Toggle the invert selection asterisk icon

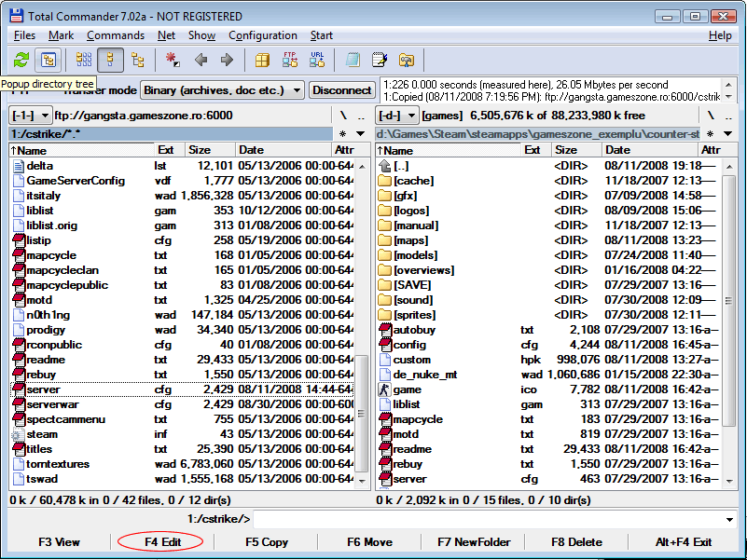point(173,60)
